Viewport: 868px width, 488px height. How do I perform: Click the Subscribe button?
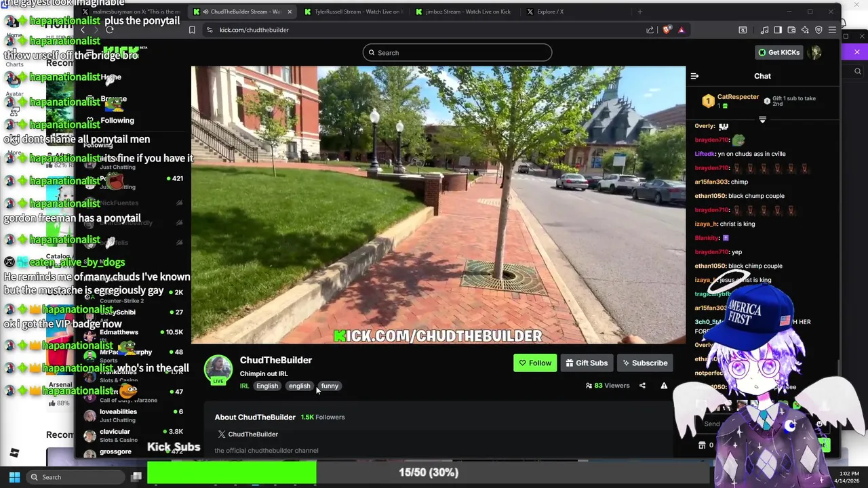pyautogui.click(x=645, y=363)
